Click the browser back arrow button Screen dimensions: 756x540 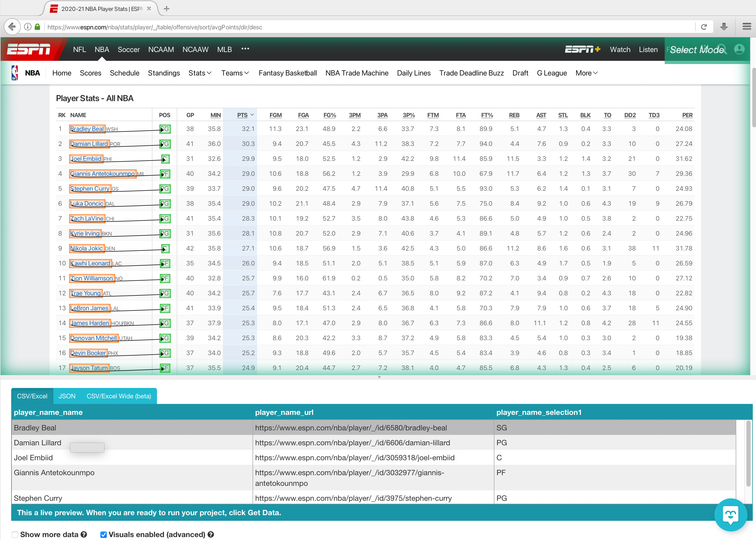(x=12, y=27)
